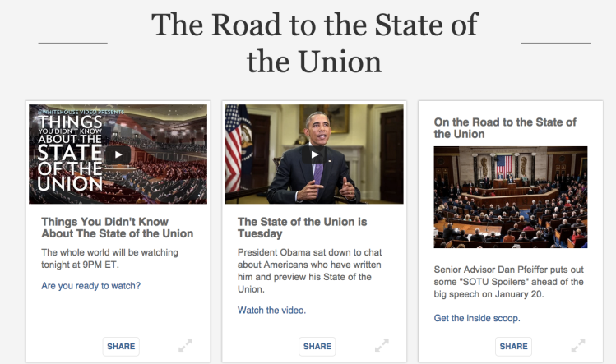Open 'On the Road to the State of the Union' headline
The width and height of the screenshot is (616, 364).
tap(505, 128)
